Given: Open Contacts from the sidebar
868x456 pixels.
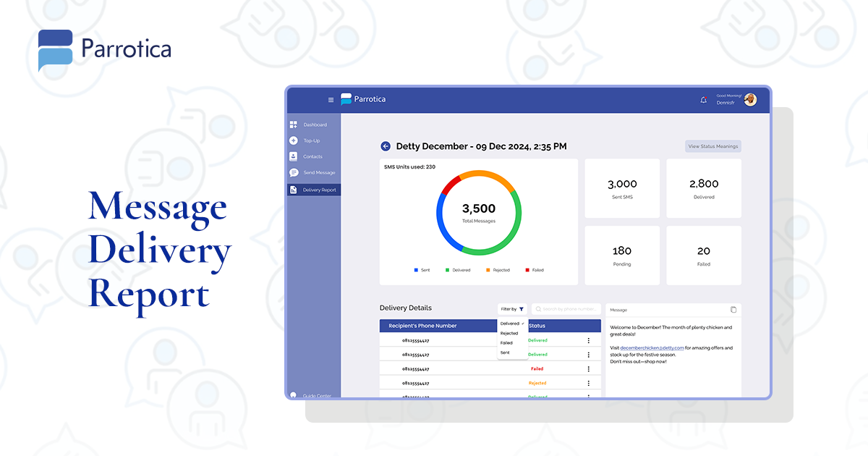Looking at the screenshot, I should tap(312, 157).
